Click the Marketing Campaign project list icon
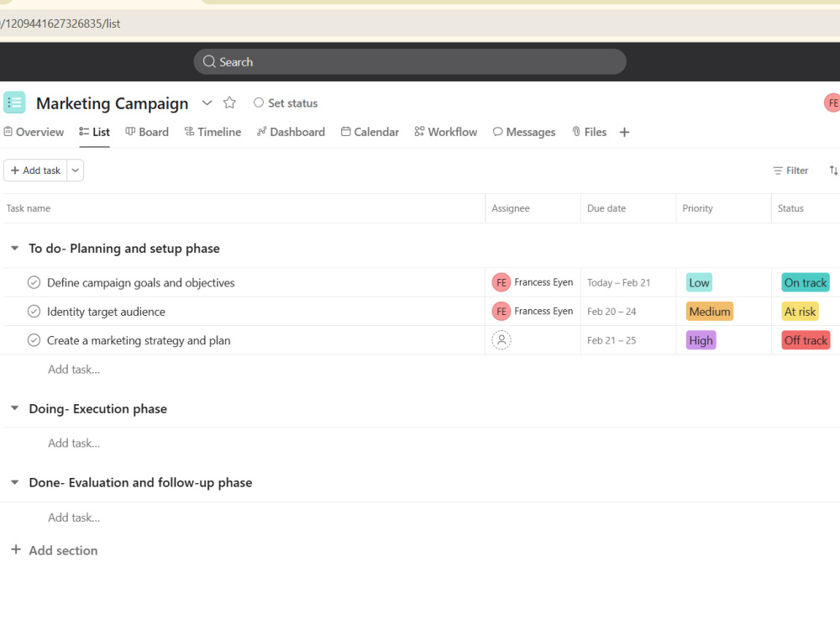This screenshot has width=840, height=630. [x=14, y=102]
